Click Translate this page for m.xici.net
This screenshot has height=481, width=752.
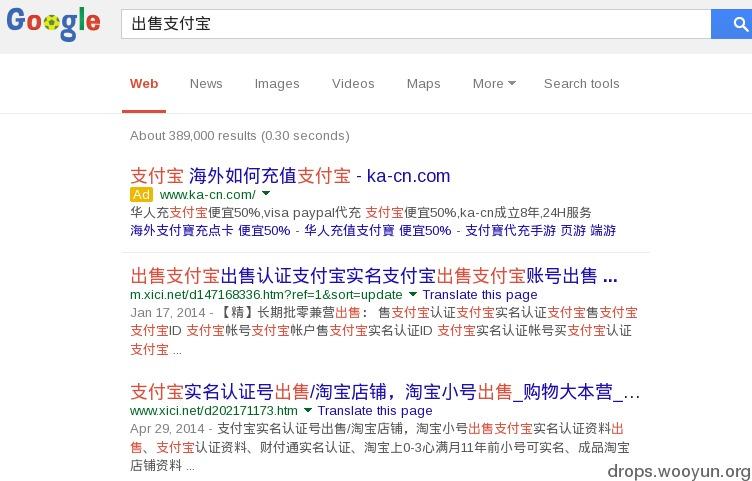pyautogui.click(x=480, y=294)
